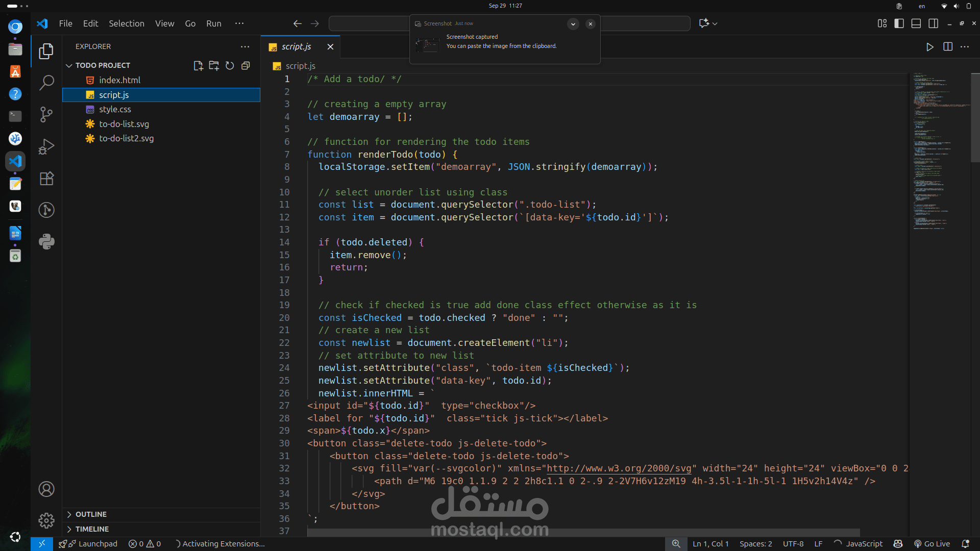Toggle the primary side bar layout button

(899, 23)
